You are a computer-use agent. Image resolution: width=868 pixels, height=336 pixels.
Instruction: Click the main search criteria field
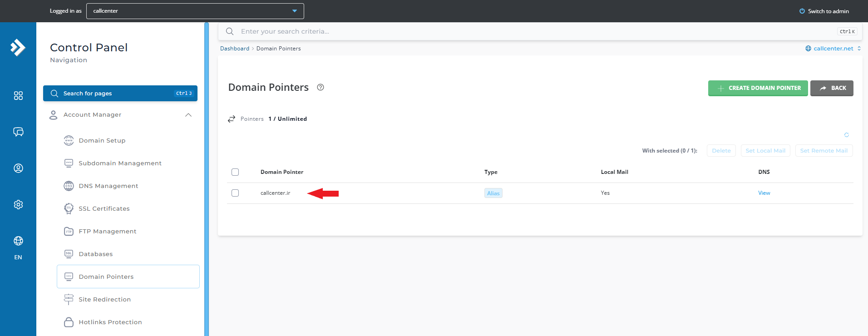point(536,31)
